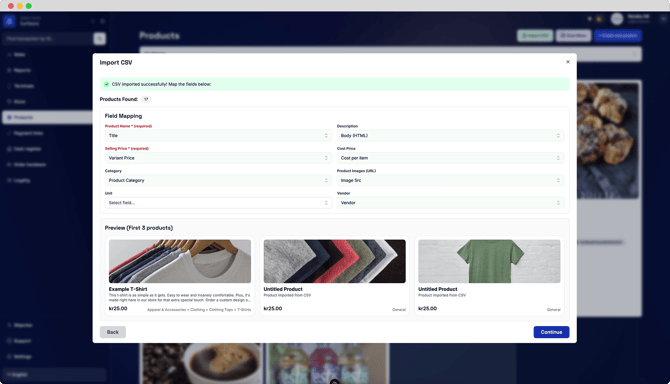Image resolution: width=670 pixels, height=384 pixels.
Task: Open Payment links in the background sidebar
Action: (x=28, y=133)
